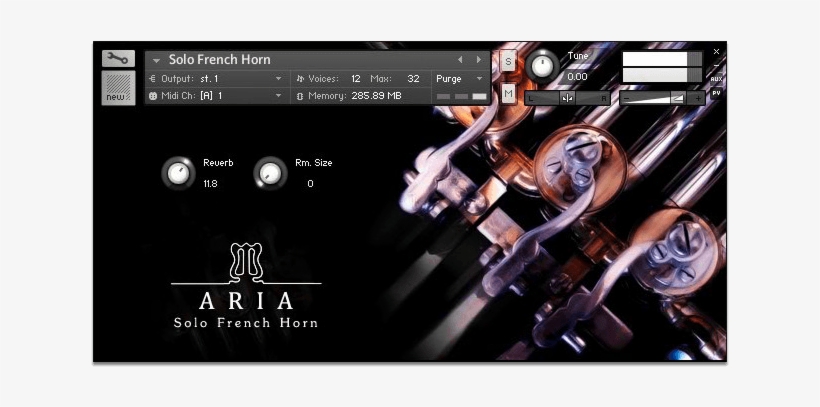820x407 pixels.
Task: Click the Reverb knob
Action: coord(178,173)
